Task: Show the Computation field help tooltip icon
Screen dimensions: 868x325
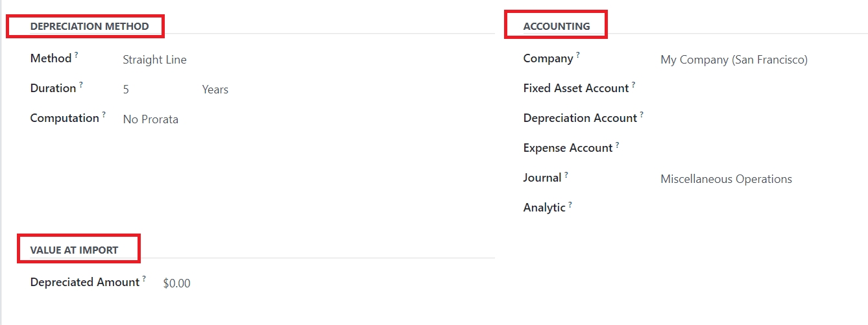Action: coord(104,115)
